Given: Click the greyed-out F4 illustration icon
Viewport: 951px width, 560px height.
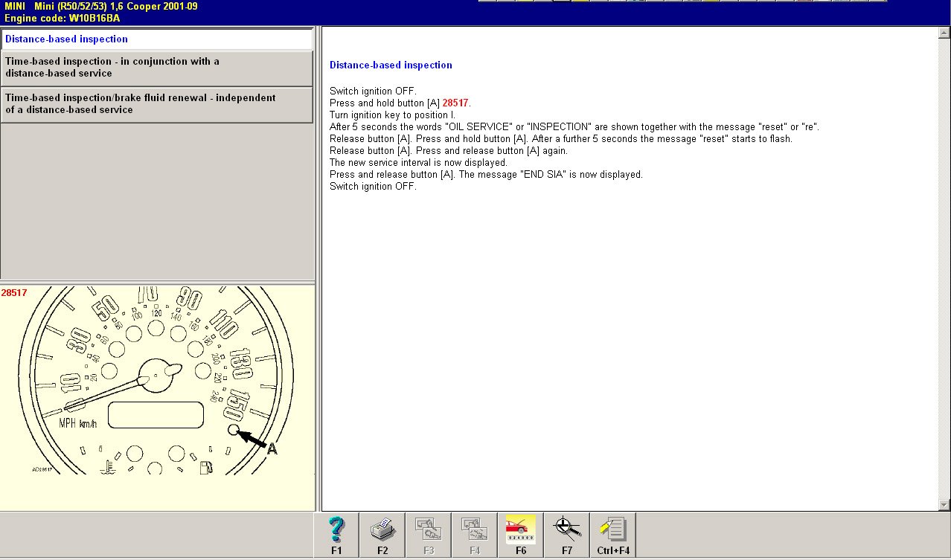Looking at the screenshot, I should (x=475, y=535).
